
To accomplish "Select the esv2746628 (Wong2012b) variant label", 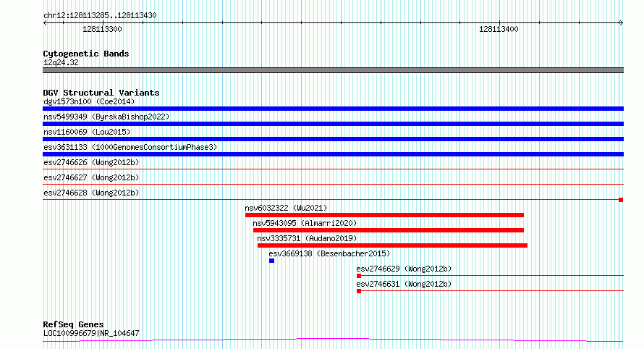I will tap(91, 193).
